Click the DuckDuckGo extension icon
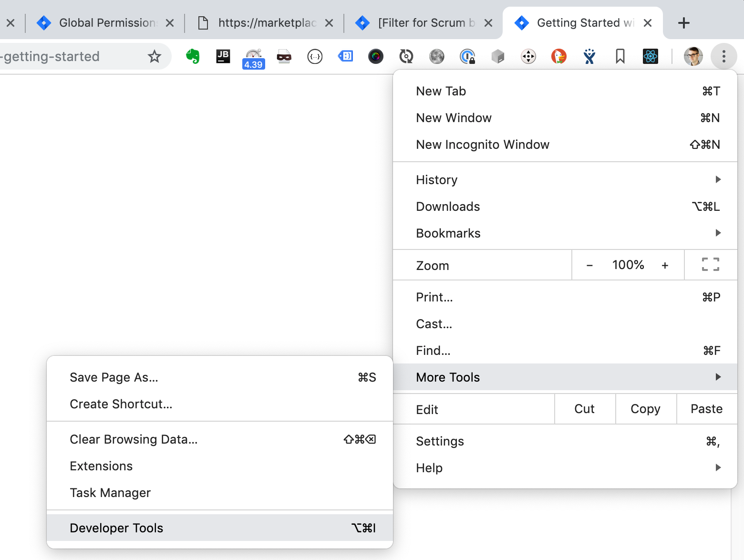The width and height of the screenshot is (744, 560). coord(558,56)
